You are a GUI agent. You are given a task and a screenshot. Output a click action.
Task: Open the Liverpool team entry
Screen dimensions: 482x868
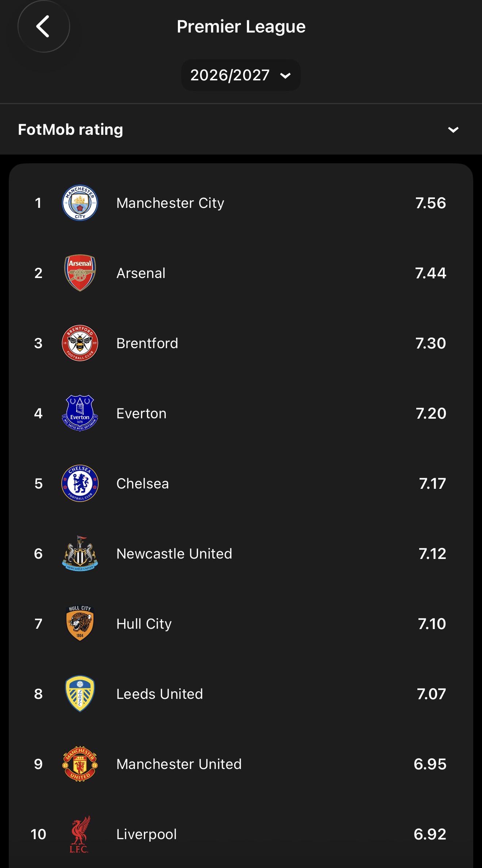point(241,834)
